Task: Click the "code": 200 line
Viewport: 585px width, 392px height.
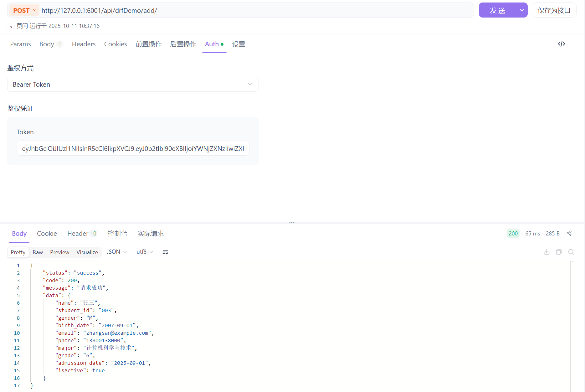Action: tap(61, 280)
